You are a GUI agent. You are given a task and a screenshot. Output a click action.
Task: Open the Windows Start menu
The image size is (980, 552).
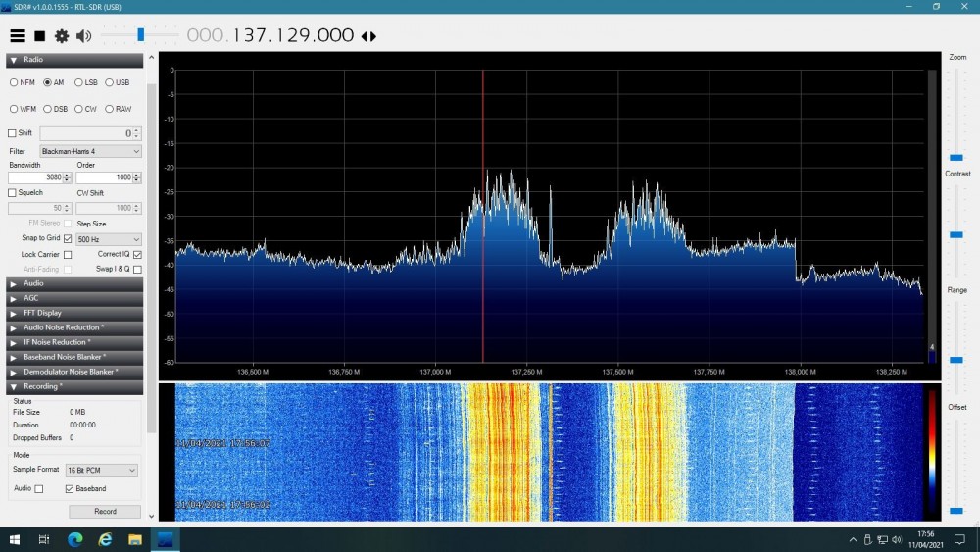point(15,539)
